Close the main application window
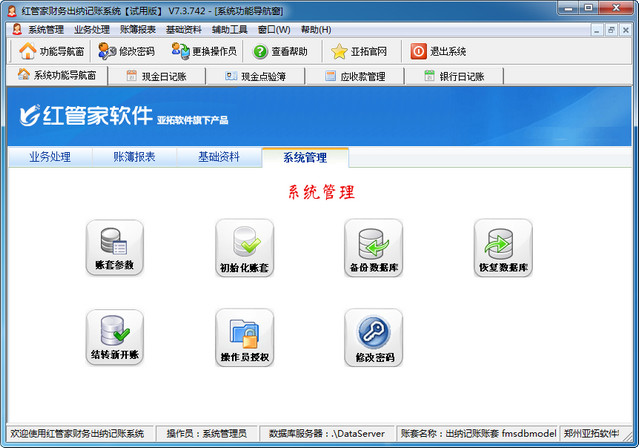This screenshot has width=639, height=448. click(616, 8)
